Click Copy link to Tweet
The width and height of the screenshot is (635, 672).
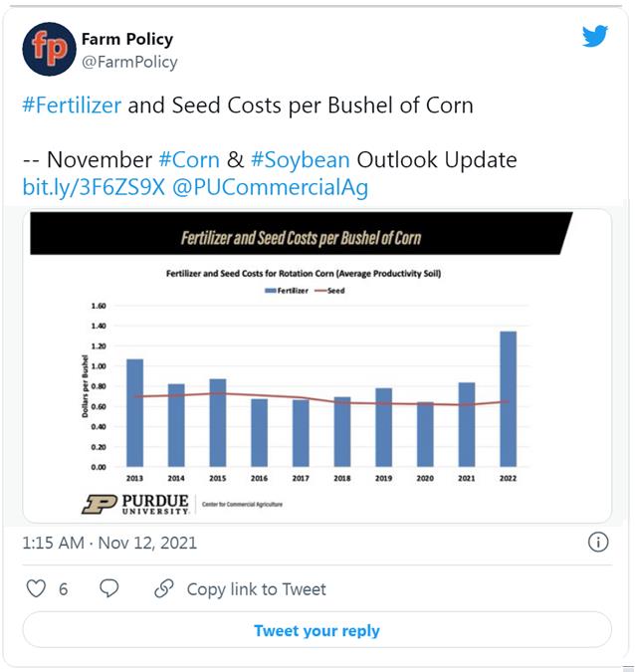256,589
